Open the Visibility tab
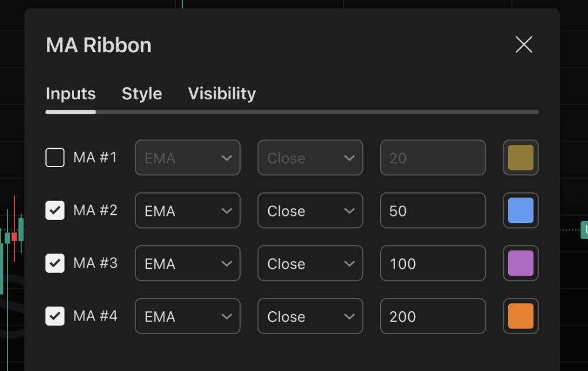This screenshot has width=588, height=371. [222, 94]
